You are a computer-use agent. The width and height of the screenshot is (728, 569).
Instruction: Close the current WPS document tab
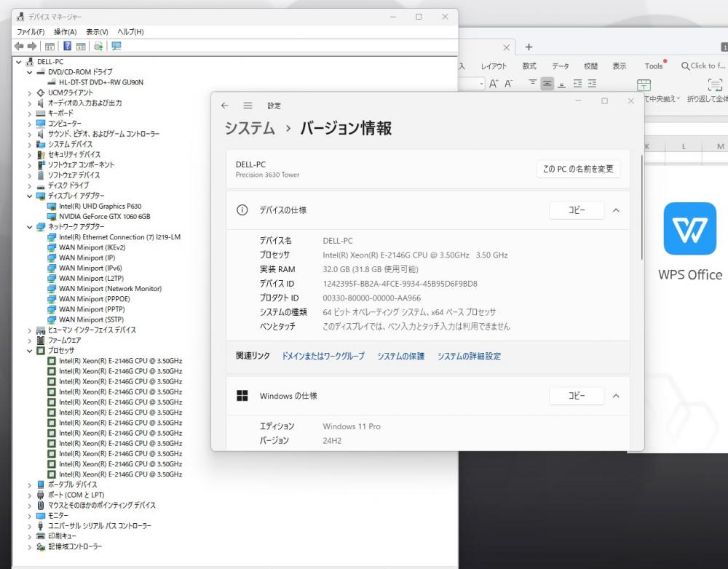(x=507, y=47)
